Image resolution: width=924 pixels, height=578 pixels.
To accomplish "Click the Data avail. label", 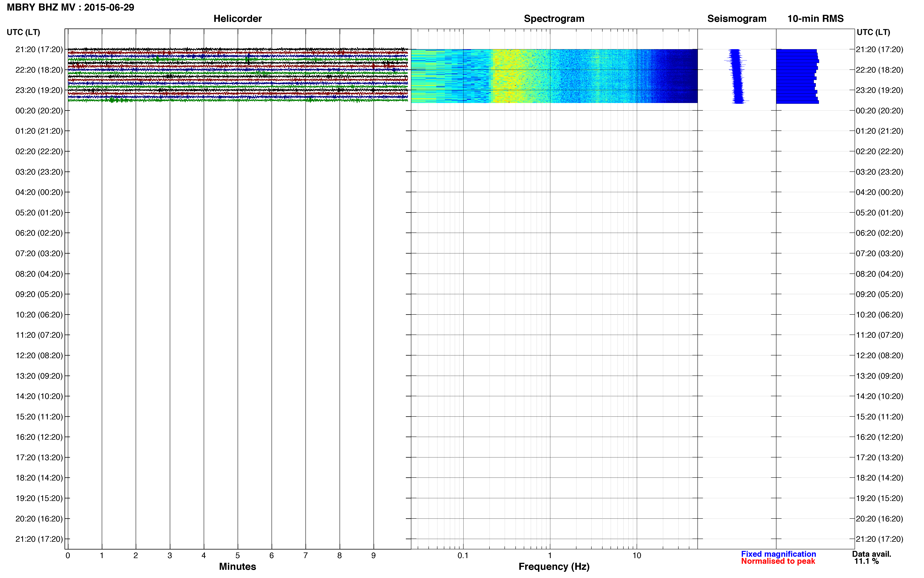I will click(872, 554).
